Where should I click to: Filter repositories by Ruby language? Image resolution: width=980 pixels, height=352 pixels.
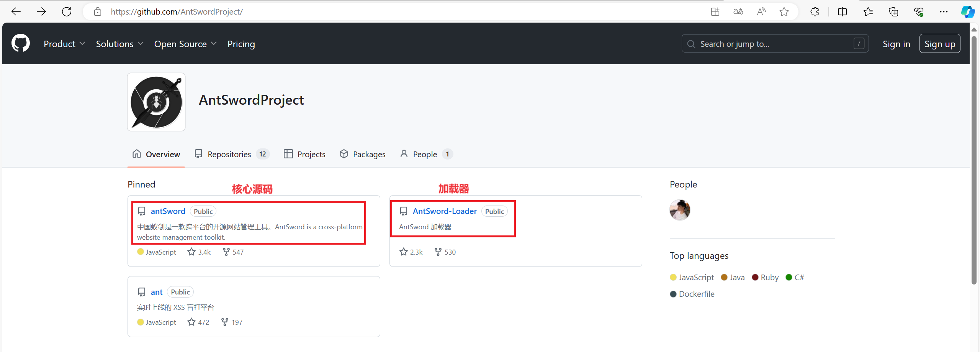(x=765, y=277)
